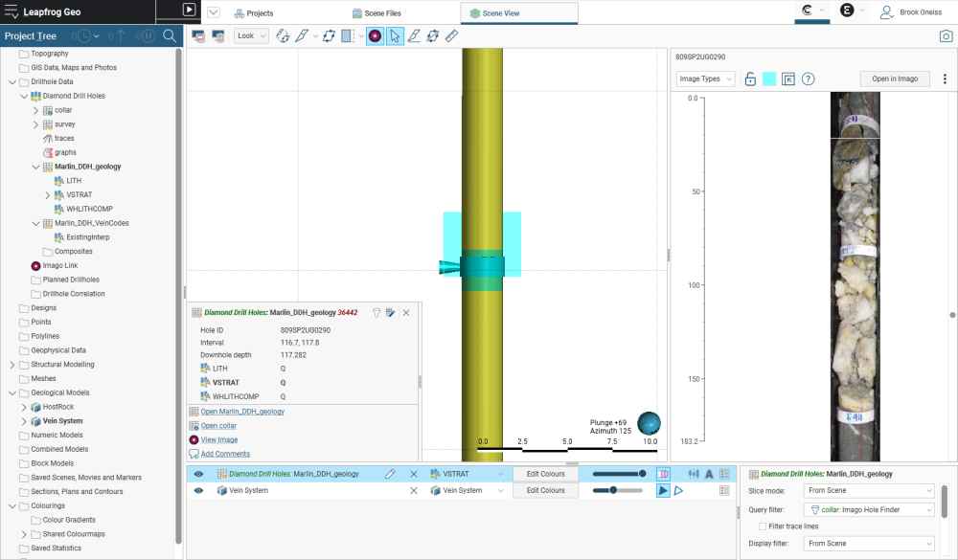
Task: Open the Imago panel three-dot menu
Action: [945, 78]
